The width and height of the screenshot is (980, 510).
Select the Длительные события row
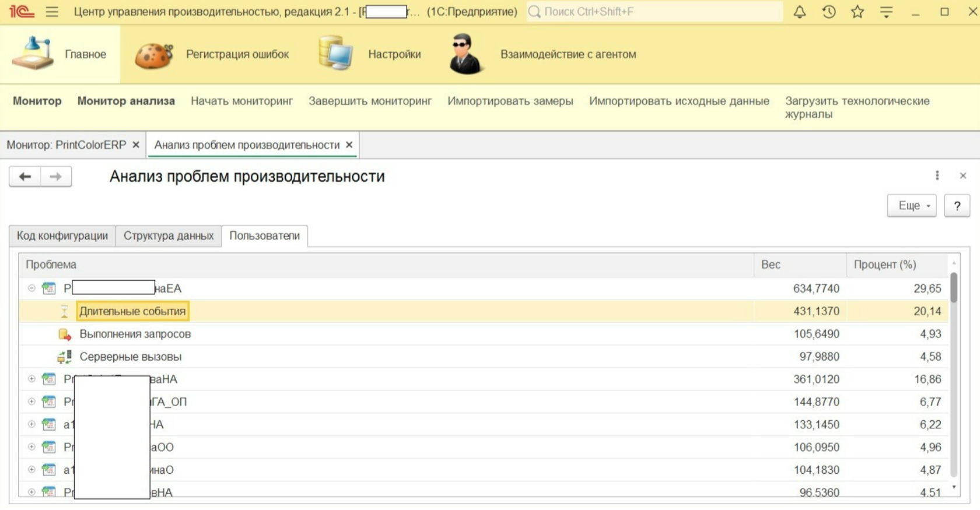(x=484, y=311)
